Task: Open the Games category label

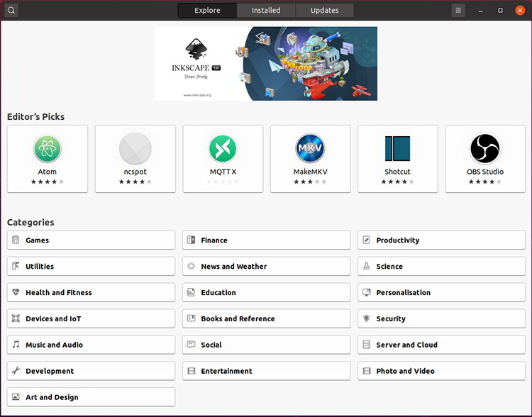Action: click(38, 240)
